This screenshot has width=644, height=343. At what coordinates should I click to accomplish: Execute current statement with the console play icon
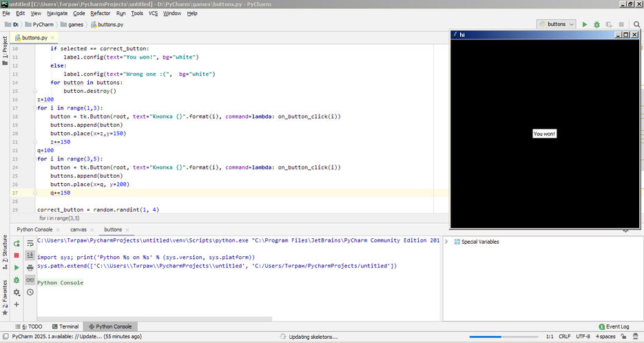pos(17,268)
